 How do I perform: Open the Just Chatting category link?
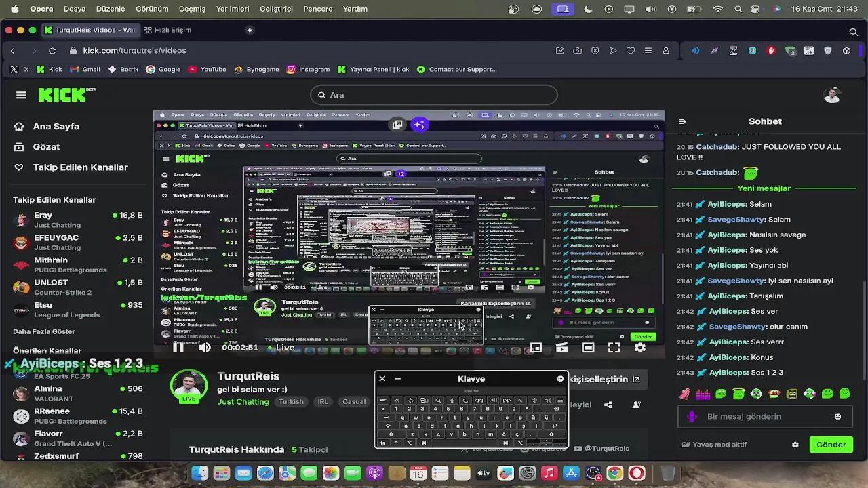point(243,401)
